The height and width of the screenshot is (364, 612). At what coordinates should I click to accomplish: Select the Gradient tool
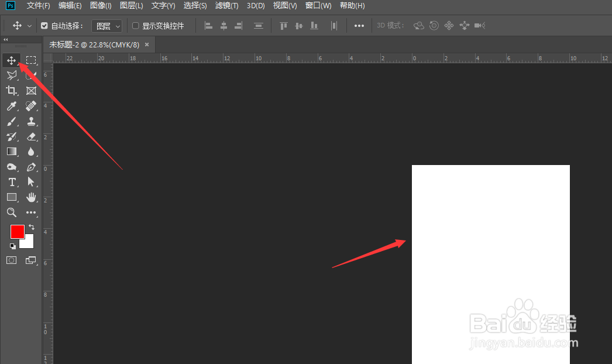coord(12,152)
